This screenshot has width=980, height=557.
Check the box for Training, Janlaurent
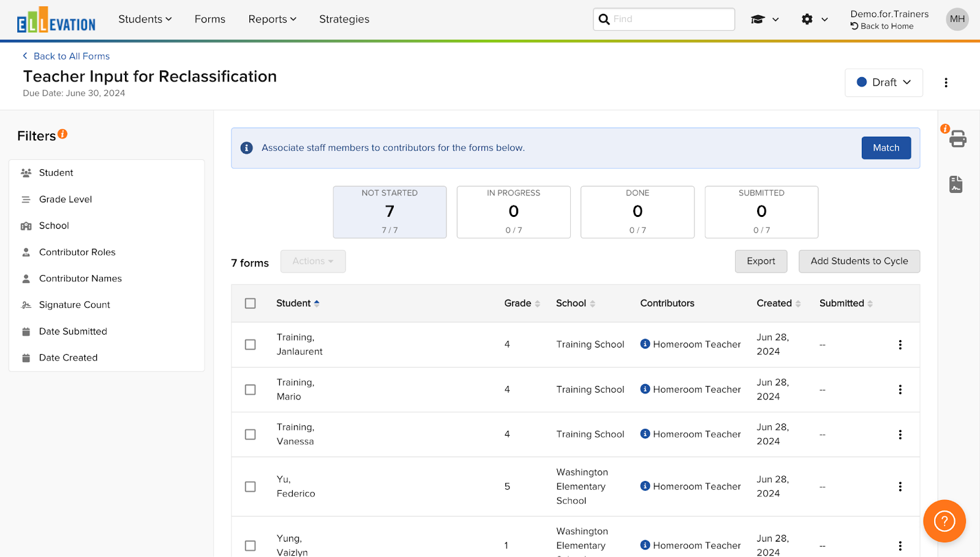pyautogui.click(x=250, y=344)
